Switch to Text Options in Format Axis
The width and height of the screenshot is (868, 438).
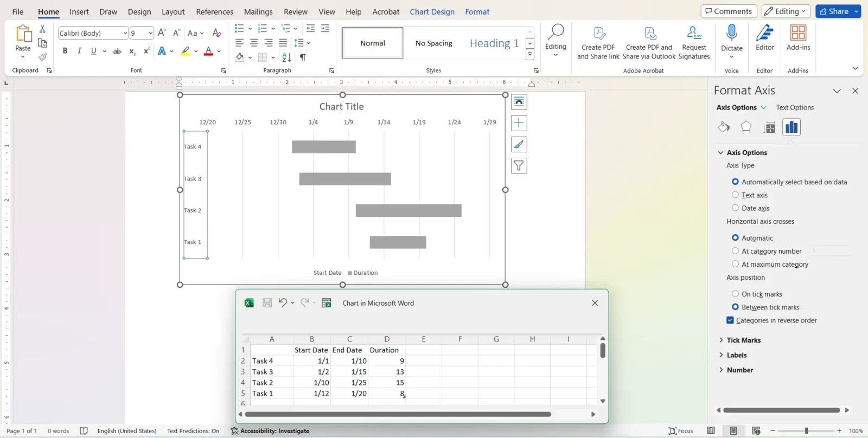794,107
